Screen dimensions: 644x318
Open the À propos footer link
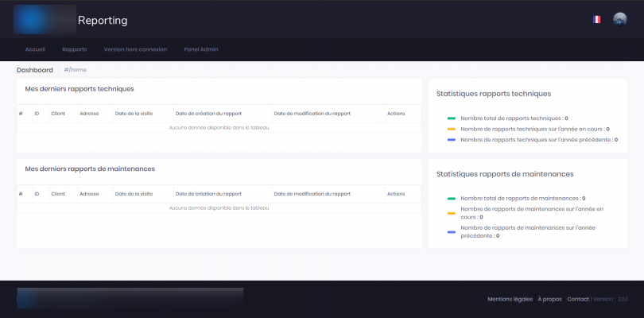(x=549, y=299)
